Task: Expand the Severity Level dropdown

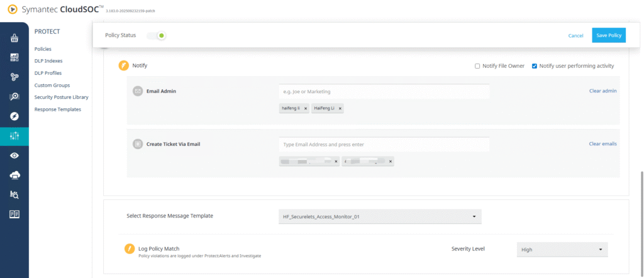Action: click(x=562, y=250)
